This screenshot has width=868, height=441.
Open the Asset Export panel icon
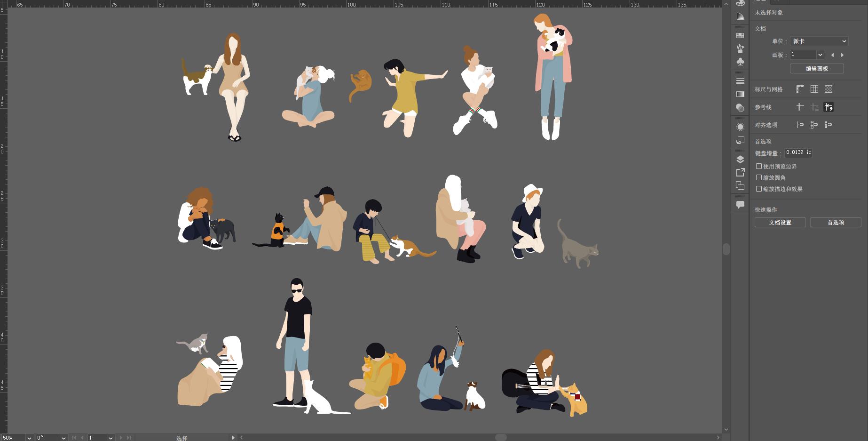point(740,172)
